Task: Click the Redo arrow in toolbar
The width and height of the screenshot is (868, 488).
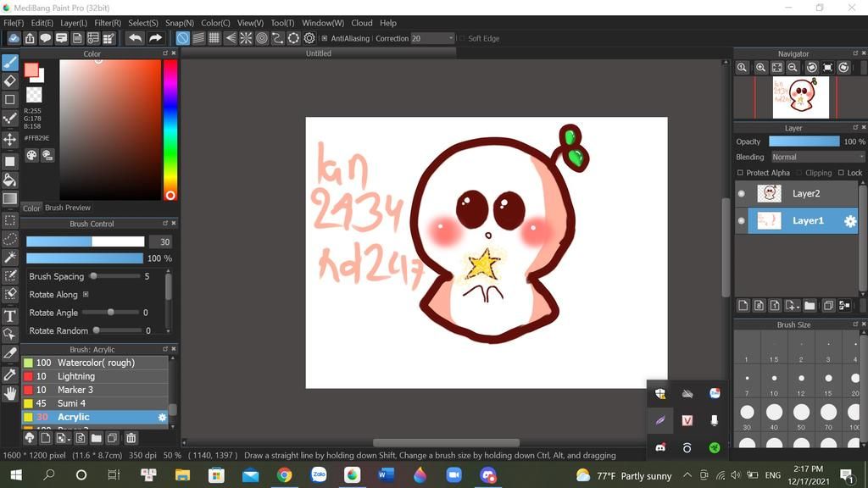Action: (156, 38)
